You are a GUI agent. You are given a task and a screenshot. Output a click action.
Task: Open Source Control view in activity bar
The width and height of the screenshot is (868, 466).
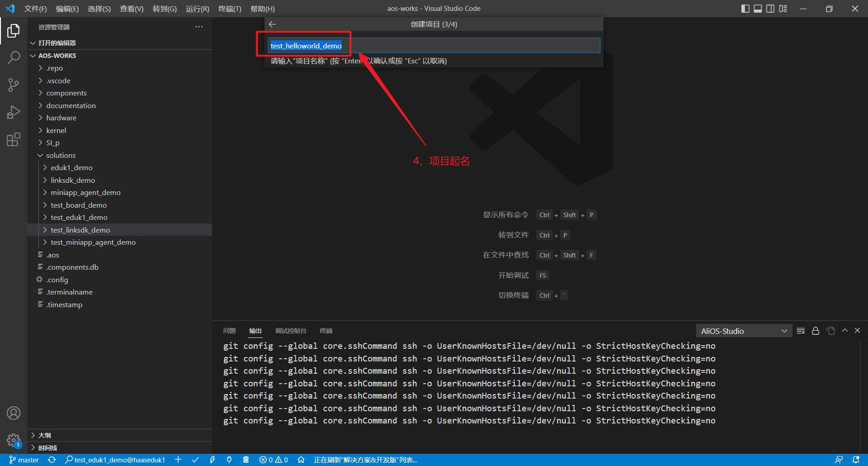[x=14, y=85]
